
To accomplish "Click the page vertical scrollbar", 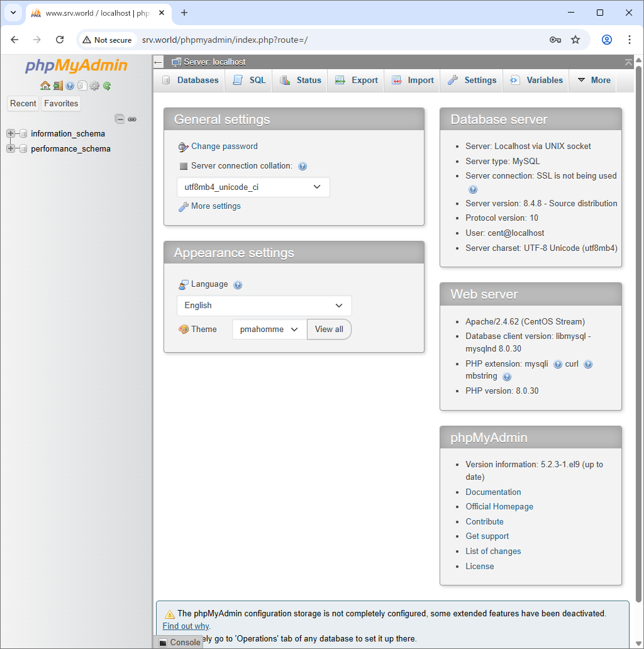I will pyautogui.click(x=638, y=335).
